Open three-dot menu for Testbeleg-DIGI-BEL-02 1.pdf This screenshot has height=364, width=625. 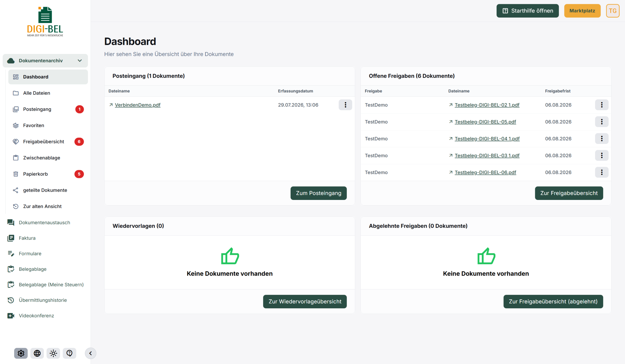point(602,105)
